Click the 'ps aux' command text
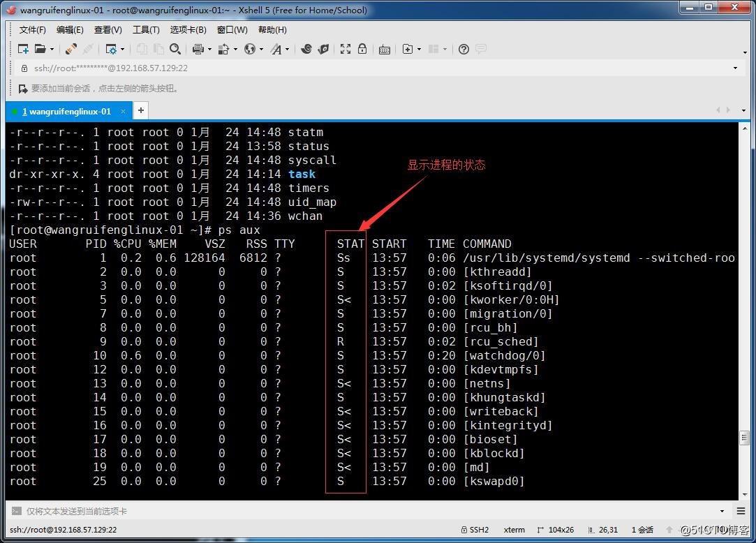The image size is (756, 543). click(239, 230)
